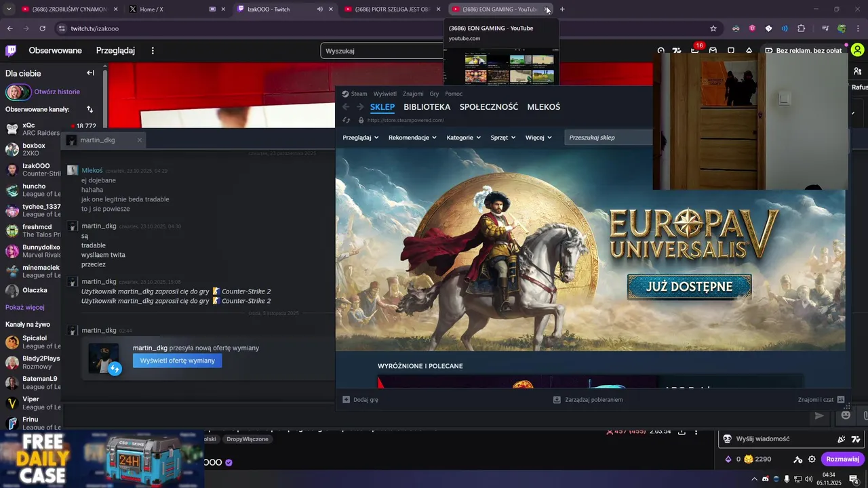Mute the IzakOOO Twitch tab audio
The image size is (868, 488).
pos(320,9)
